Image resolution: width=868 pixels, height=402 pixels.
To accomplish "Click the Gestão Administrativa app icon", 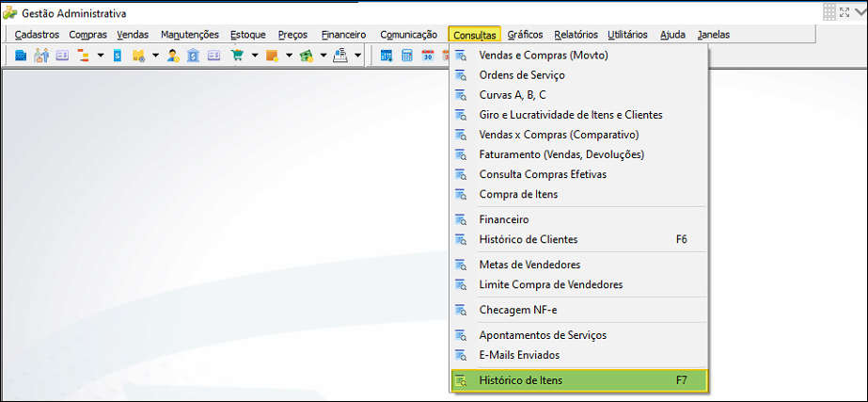I will (9, 13).
